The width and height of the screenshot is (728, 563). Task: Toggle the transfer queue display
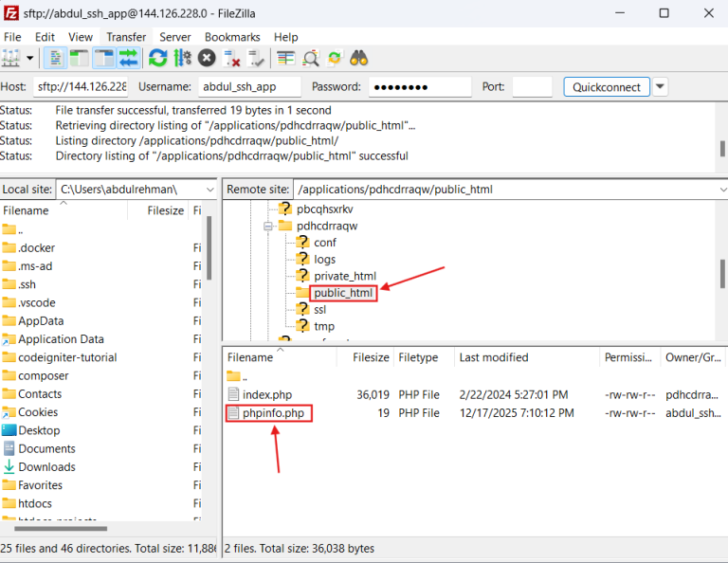[x=128, y=58]
